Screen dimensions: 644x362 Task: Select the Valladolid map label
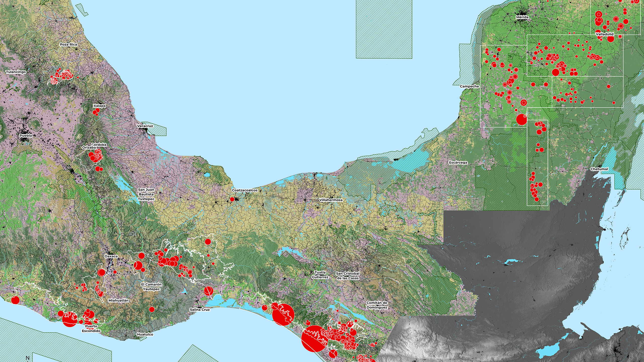point(605,34)
